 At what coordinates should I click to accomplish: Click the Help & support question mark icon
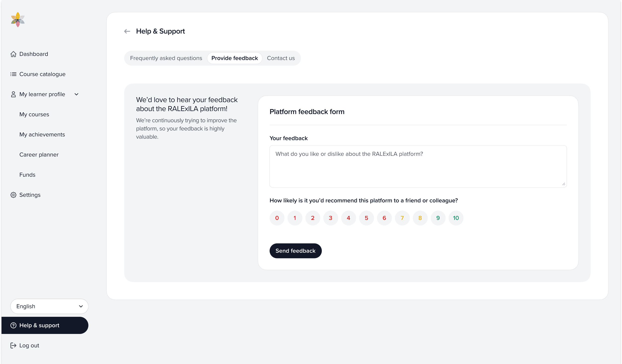tap(13, 325)
